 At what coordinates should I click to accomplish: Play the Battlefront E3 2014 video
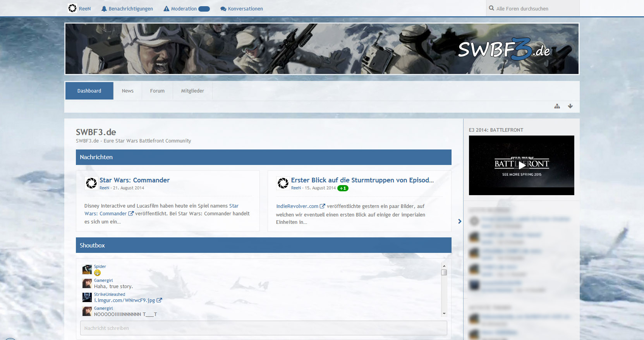pyautogui.click(x=522, y=165)
